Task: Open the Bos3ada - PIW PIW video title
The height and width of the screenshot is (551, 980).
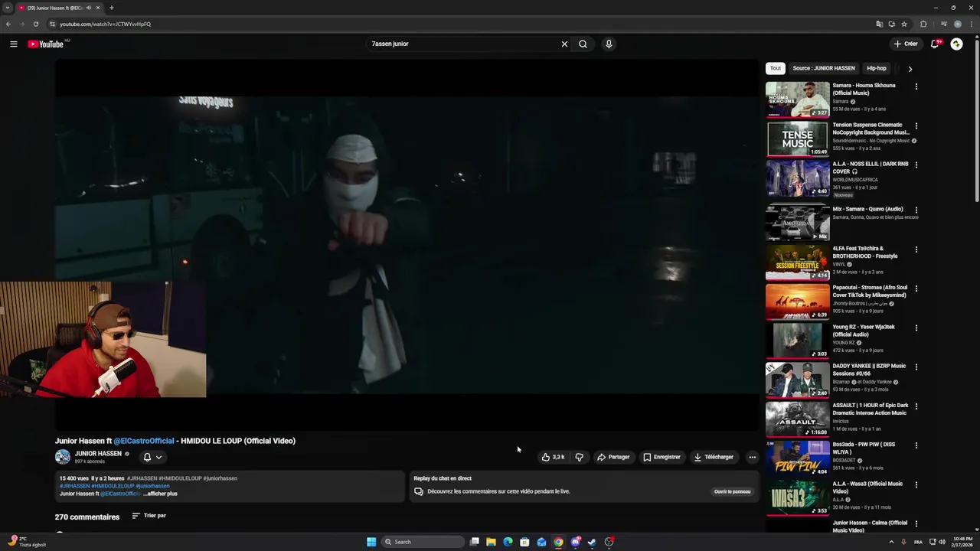Action: pos(864,448)
